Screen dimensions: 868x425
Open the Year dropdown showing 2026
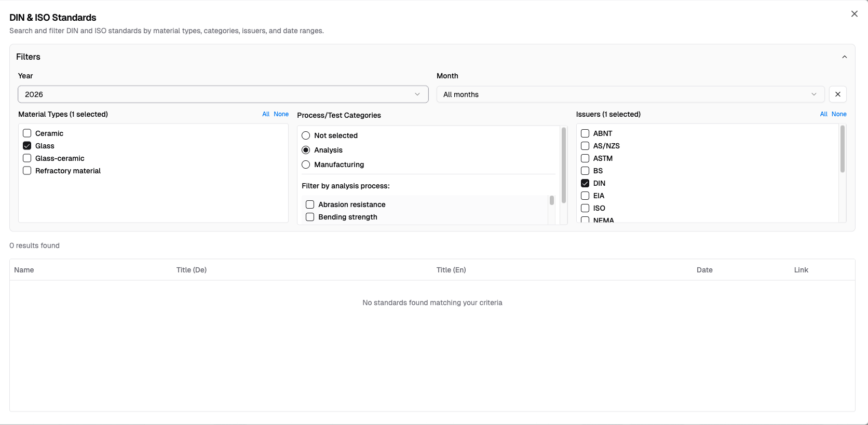223,94
